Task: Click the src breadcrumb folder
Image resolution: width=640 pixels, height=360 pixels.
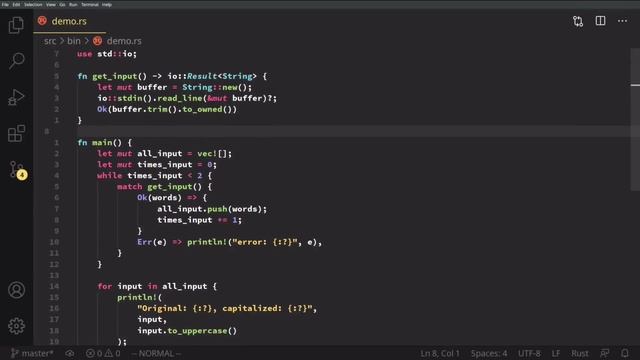Action: click(50, 41)
